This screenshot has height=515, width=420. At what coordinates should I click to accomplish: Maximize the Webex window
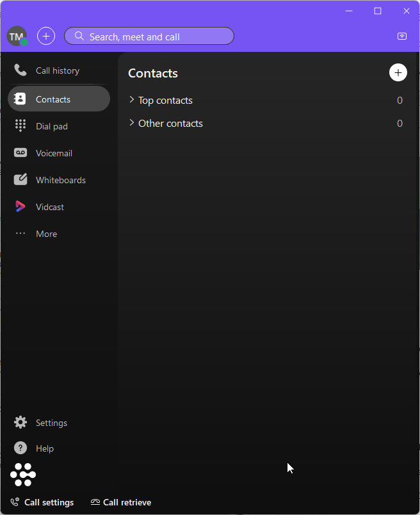pos(378,11)
